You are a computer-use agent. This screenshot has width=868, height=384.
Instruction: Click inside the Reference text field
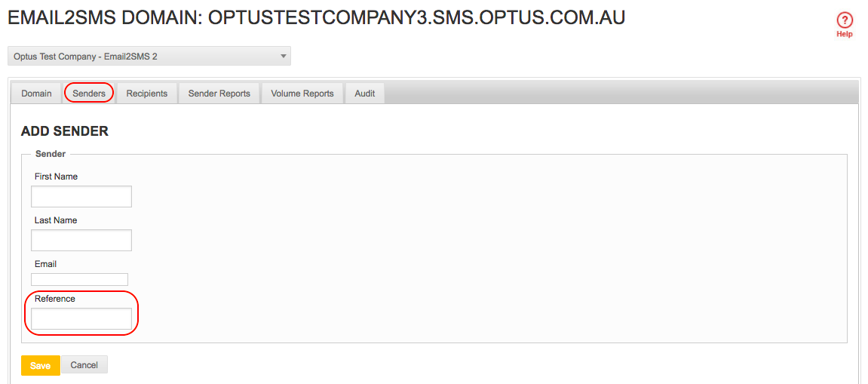tap(81, 318)
